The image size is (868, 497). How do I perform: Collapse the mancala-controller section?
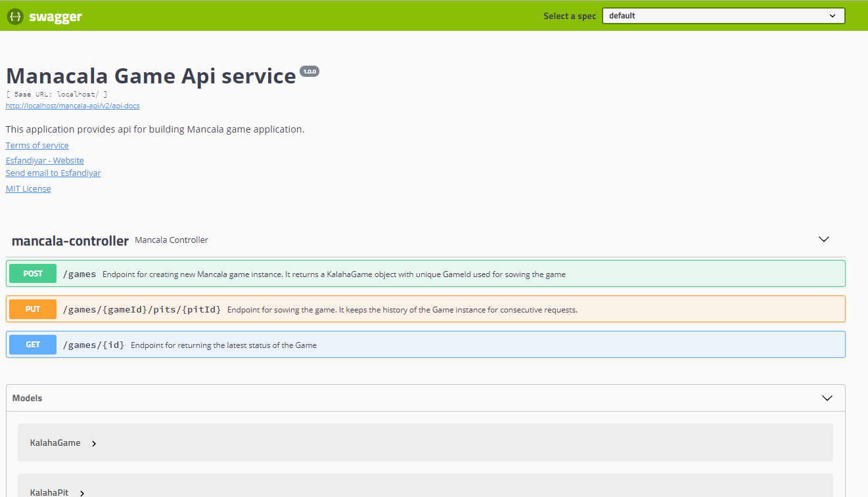pos(824,239)
